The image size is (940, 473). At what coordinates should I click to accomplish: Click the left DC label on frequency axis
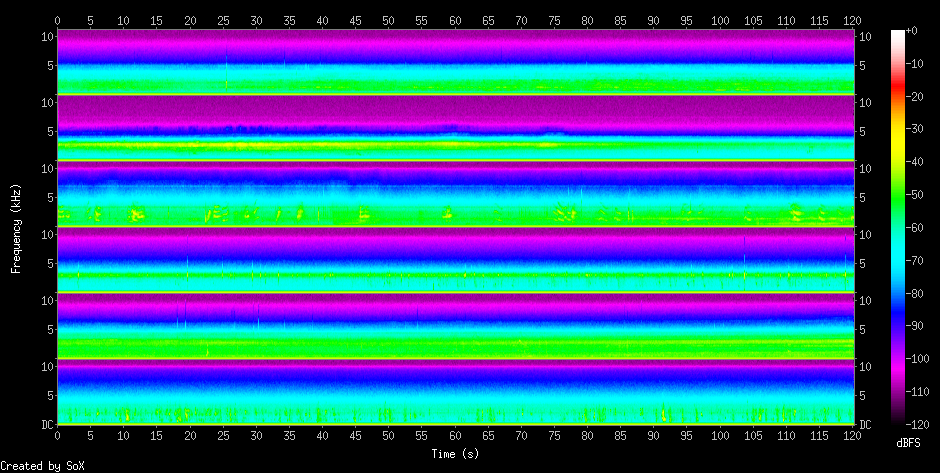pos(46,424)
